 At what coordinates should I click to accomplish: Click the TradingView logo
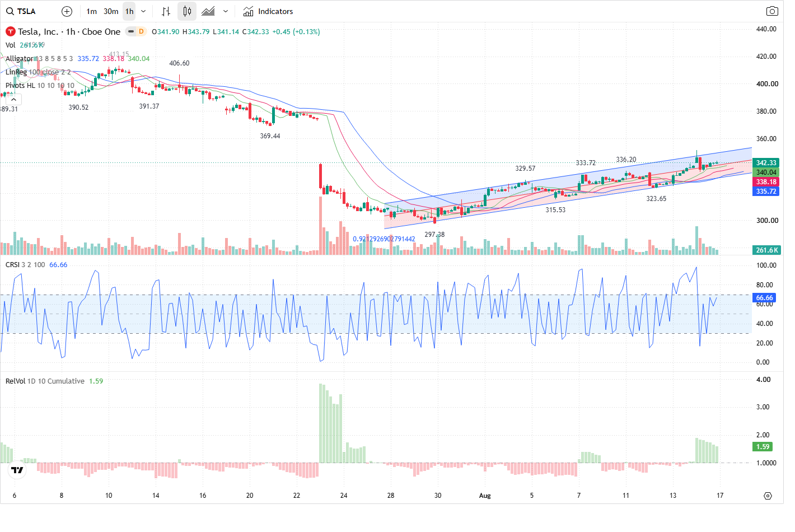pos(17,470)
